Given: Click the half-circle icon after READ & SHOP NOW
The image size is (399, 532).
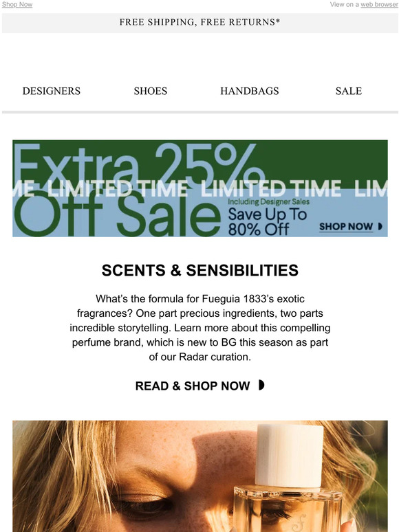Looking at the screenshot, I should pos(261,385).
